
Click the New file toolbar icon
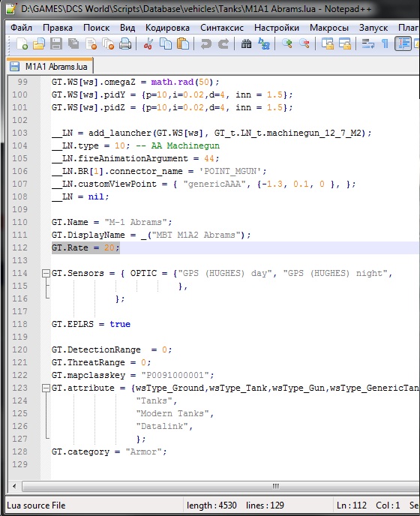(x=22, y=43)
